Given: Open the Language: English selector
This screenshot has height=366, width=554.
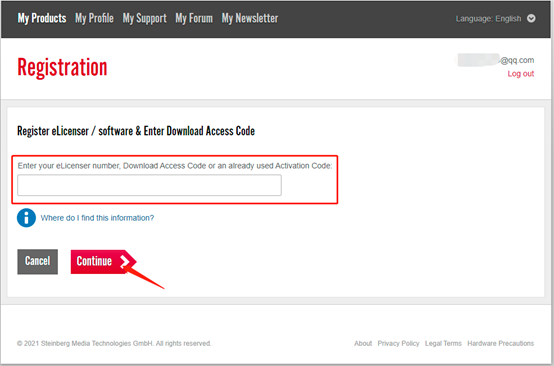Looking at the screenshot, I should pos(495,18).
